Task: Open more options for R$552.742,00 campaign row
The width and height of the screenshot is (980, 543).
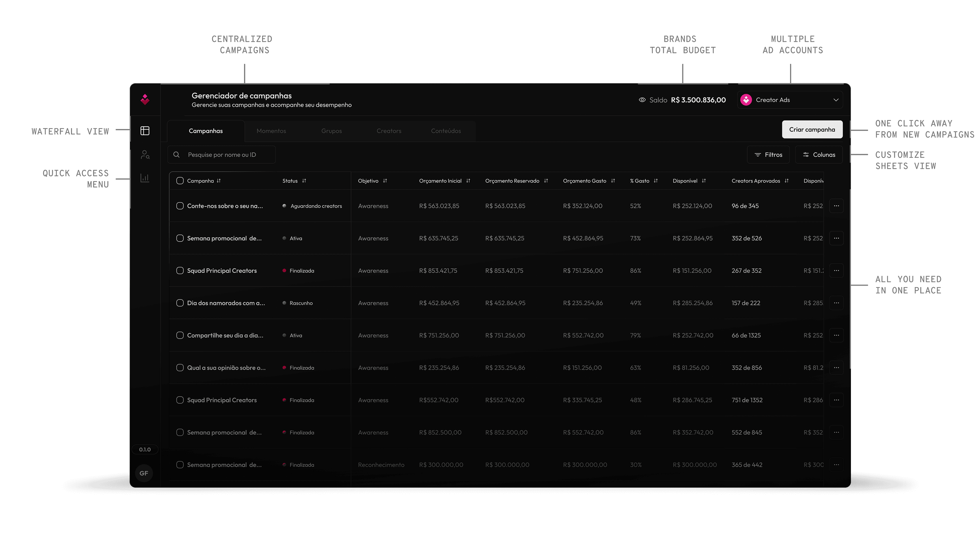Action: click(836, 400)
